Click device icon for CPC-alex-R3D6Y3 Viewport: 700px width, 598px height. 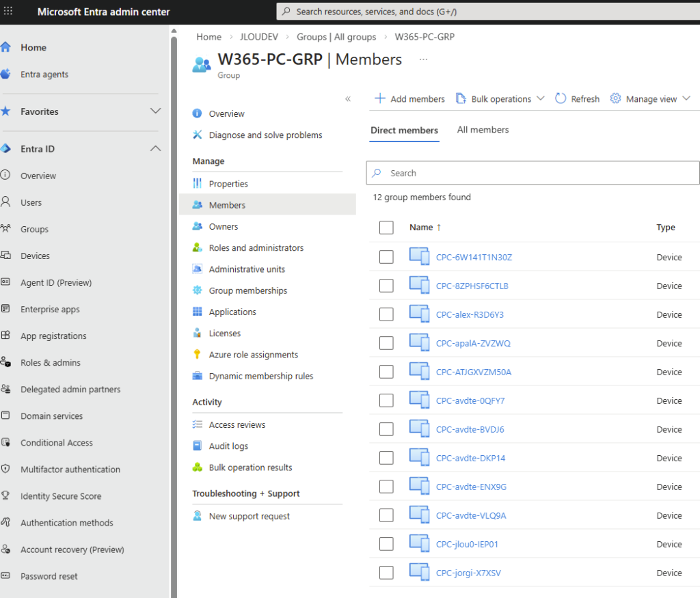click(x=419, y=314)
